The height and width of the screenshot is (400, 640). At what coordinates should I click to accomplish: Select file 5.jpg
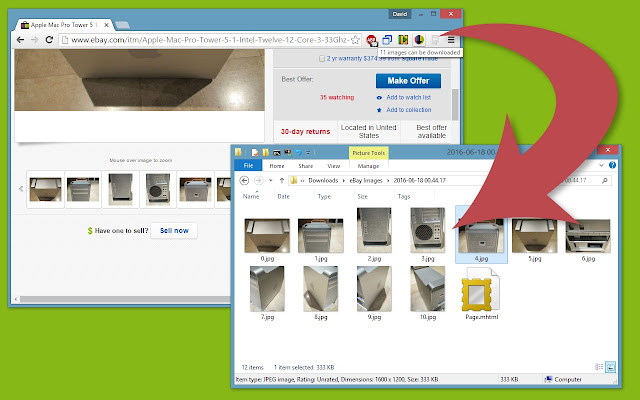pos(535,240)
